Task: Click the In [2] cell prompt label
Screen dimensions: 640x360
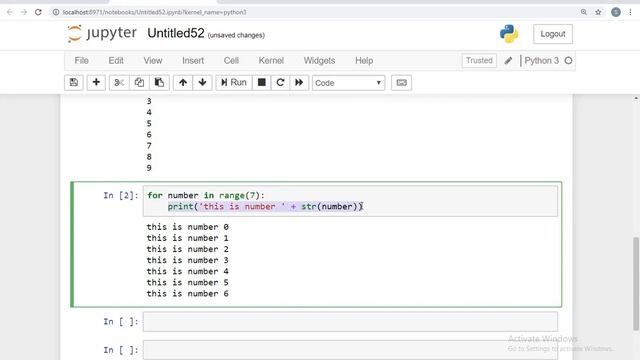Action: (x=120, y=196)
